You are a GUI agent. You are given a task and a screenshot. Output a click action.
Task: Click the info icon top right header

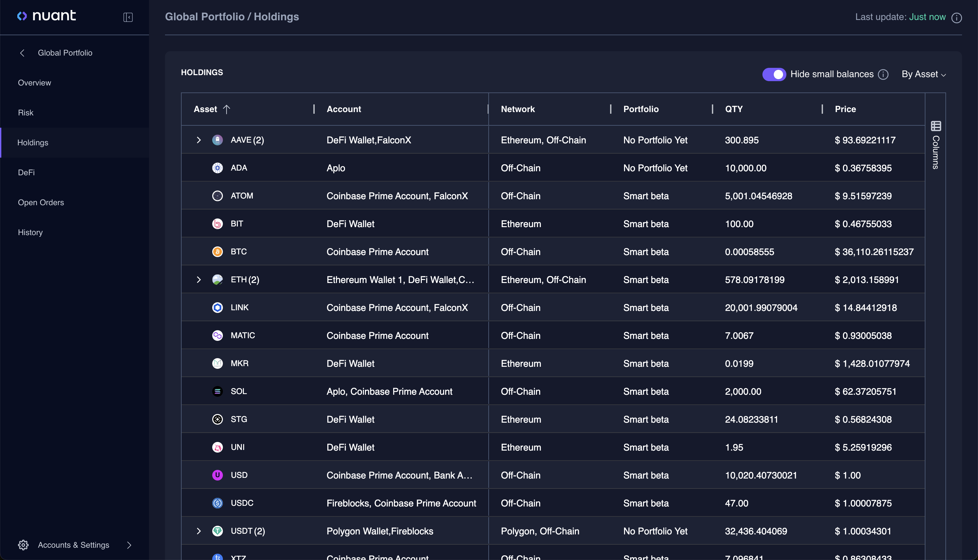(x=956, y=17)
